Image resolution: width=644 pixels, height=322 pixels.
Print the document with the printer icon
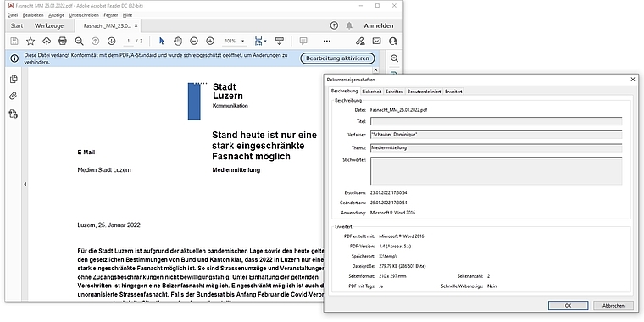(63, 41)
